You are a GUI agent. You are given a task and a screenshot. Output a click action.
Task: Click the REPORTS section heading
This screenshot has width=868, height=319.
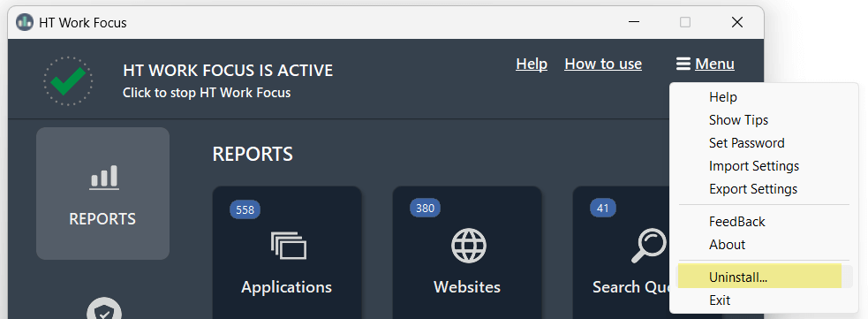[253, 154]
